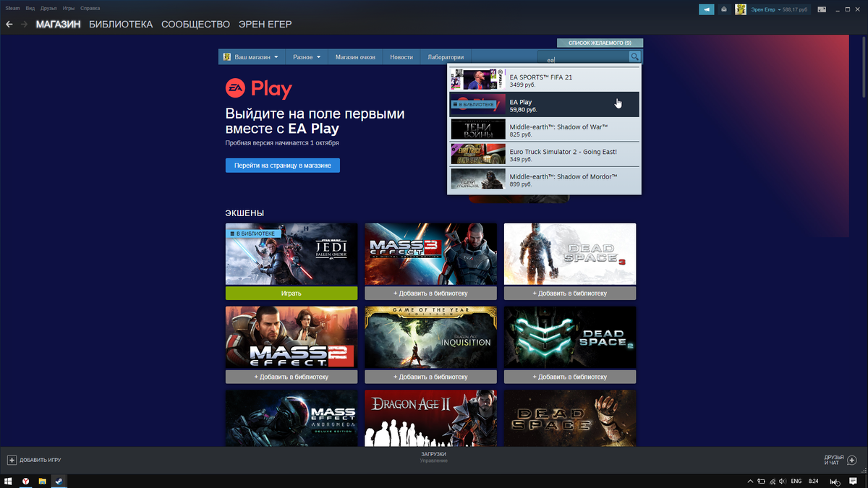Open the inbox envelope icon
Image resolution: width=868 pixels, height=488 pixels.
point(723,9)
